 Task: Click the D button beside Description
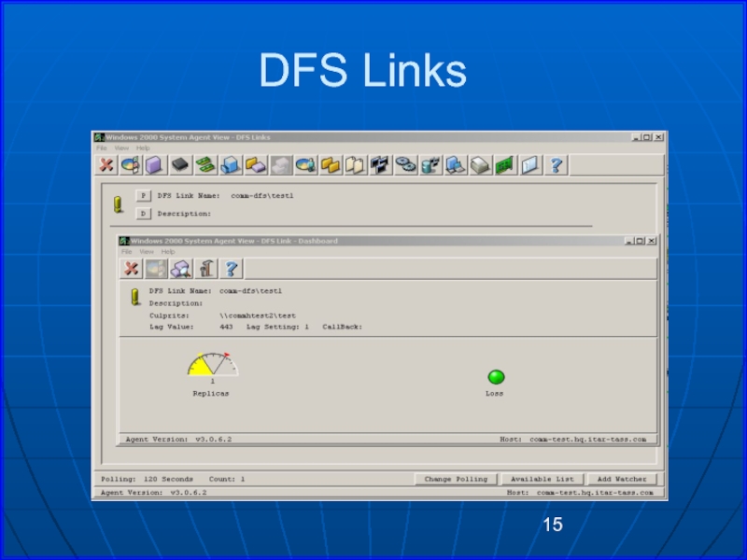tap(144, 214)
